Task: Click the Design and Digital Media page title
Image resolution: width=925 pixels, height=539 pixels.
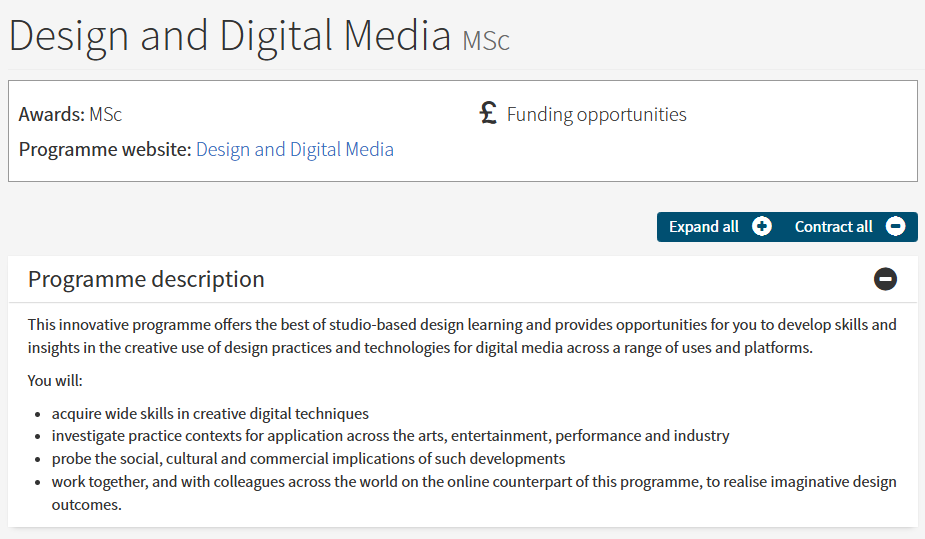Action: click(x=230, y=36)
